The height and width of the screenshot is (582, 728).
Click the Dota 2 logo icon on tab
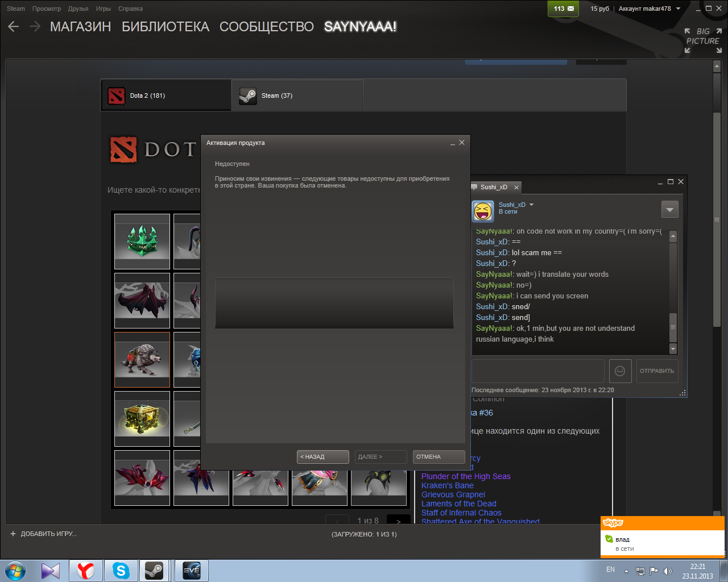click(x=116, y=95)
